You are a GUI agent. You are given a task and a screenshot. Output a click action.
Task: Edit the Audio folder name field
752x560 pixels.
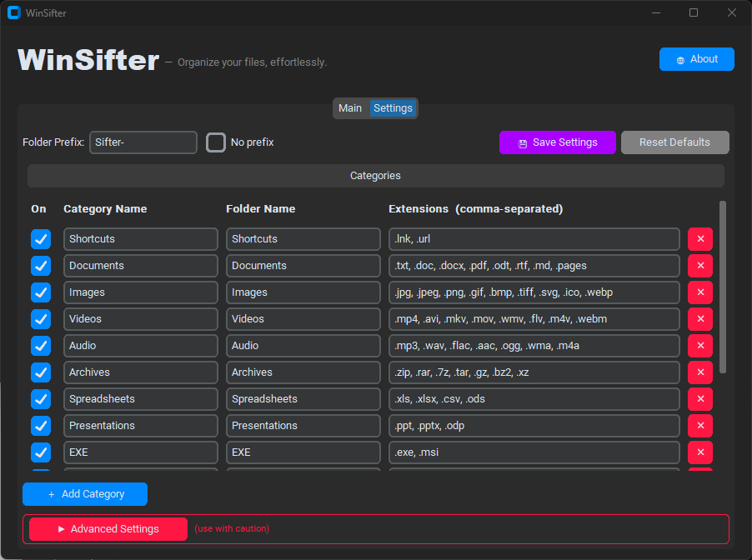[x=303, y=346]
